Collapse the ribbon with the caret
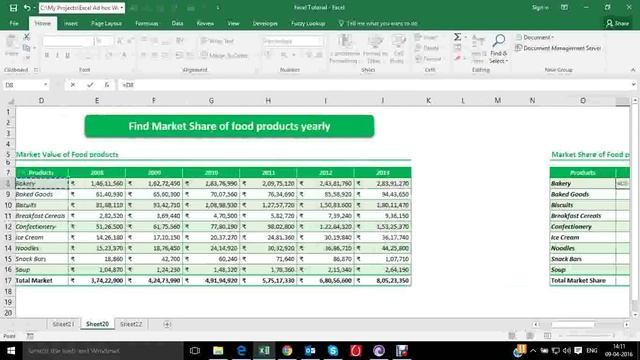This screenshot has height=360, width=640. (633, 70)
